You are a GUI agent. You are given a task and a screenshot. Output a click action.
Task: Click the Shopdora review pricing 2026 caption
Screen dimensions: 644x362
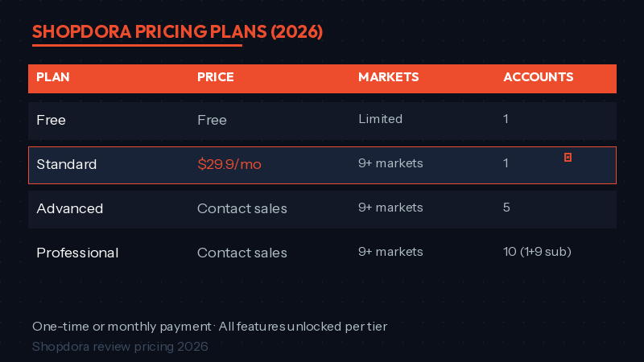point(120,347)
